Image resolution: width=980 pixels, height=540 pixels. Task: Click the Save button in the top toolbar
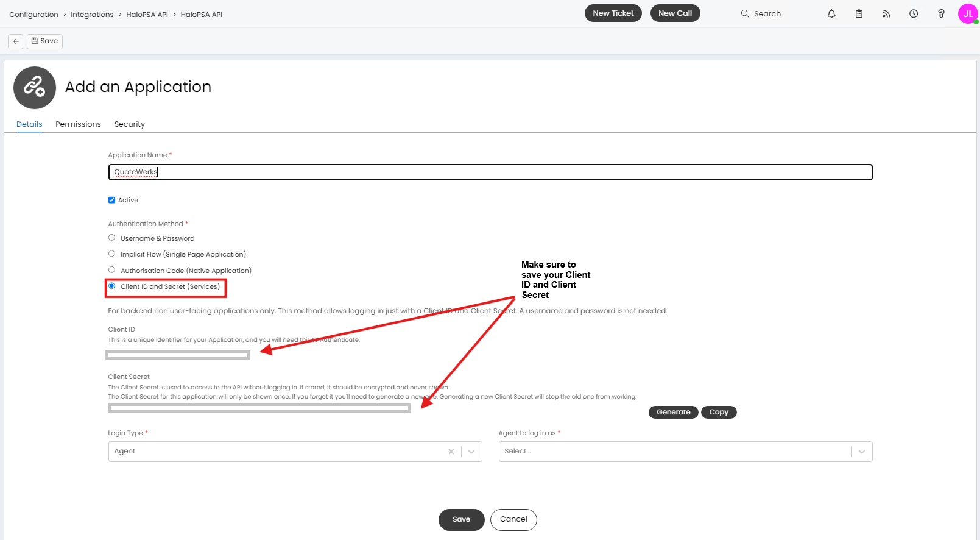point(44,41)
